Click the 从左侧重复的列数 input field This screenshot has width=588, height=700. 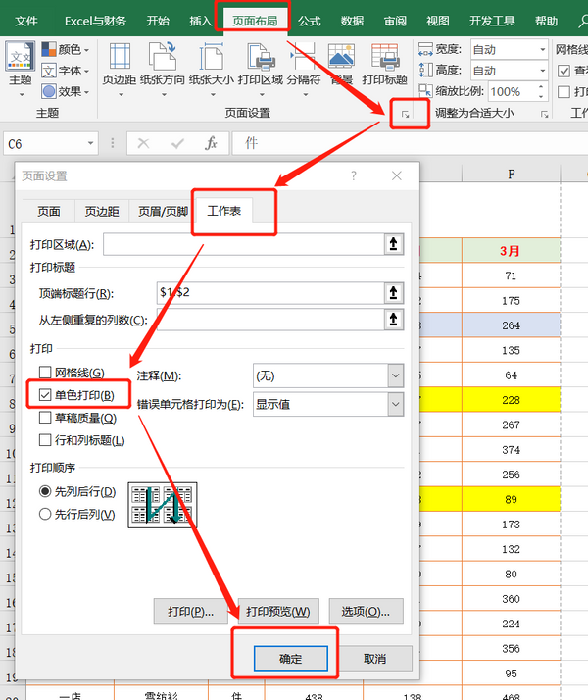(x=270, y=320)
